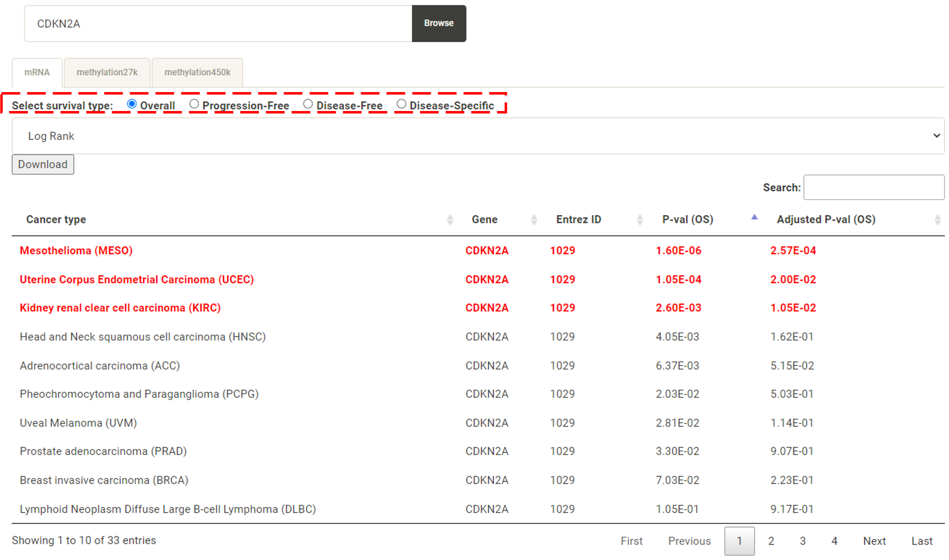Viewport: 949px width, 560px height.
Task: Toggle P-val (OS) ascending sort arrow
Action: pyautogui.click(x=754, y=218)
